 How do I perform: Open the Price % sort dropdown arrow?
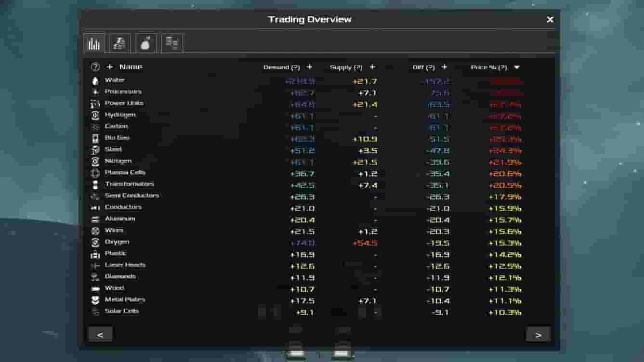click(516, 67)
